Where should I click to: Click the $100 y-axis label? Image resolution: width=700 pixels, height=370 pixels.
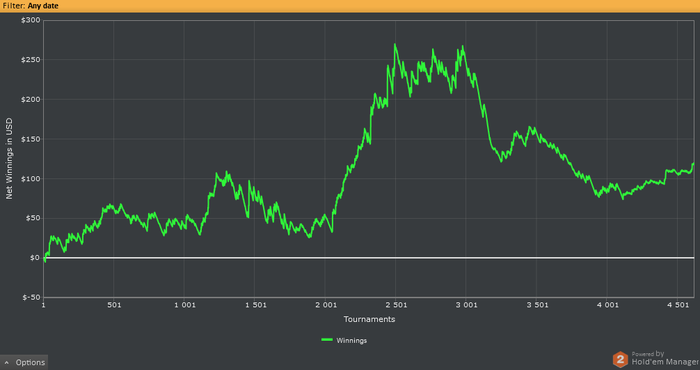click(31, 179)
